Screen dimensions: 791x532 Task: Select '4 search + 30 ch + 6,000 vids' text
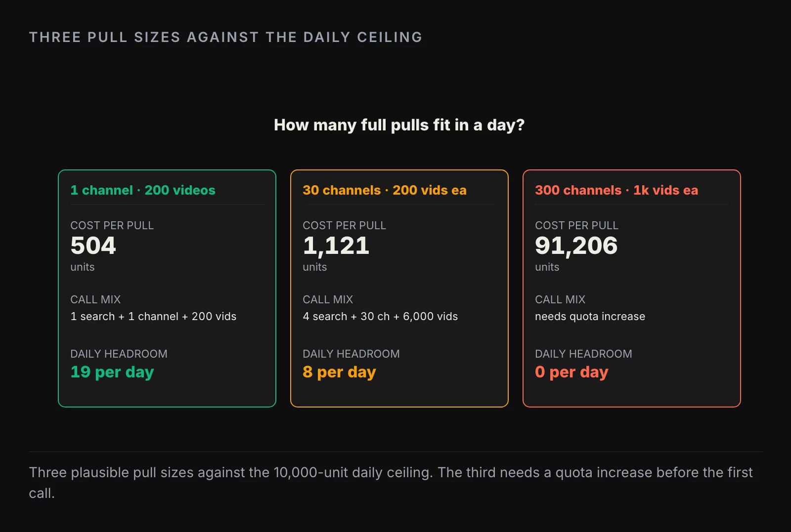pyautogui.click(x=380, y=317)
